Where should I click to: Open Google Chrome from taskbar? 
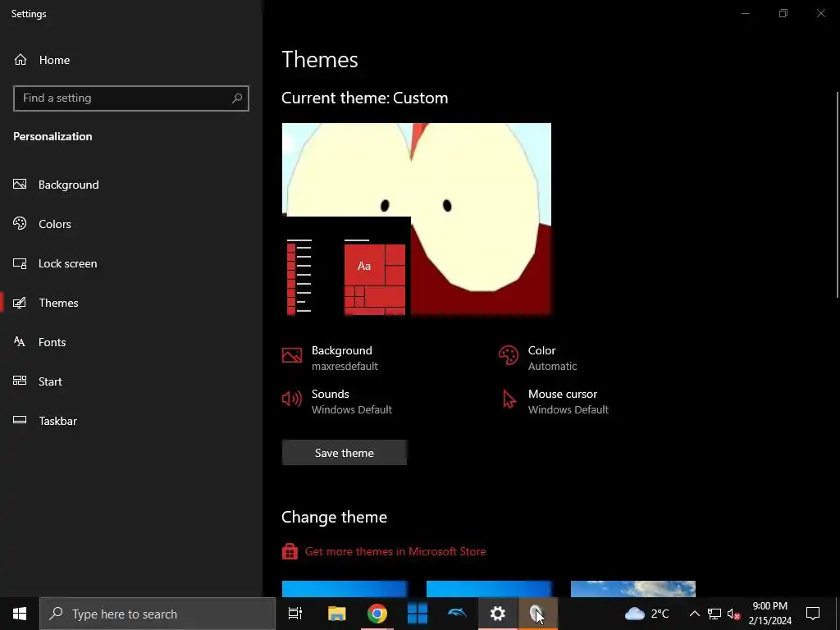click(377, 614)
